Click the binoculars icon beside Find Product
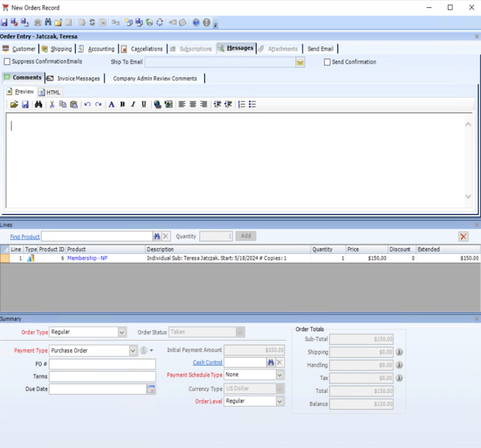This screenshot has width=481, height=448. 157,236
